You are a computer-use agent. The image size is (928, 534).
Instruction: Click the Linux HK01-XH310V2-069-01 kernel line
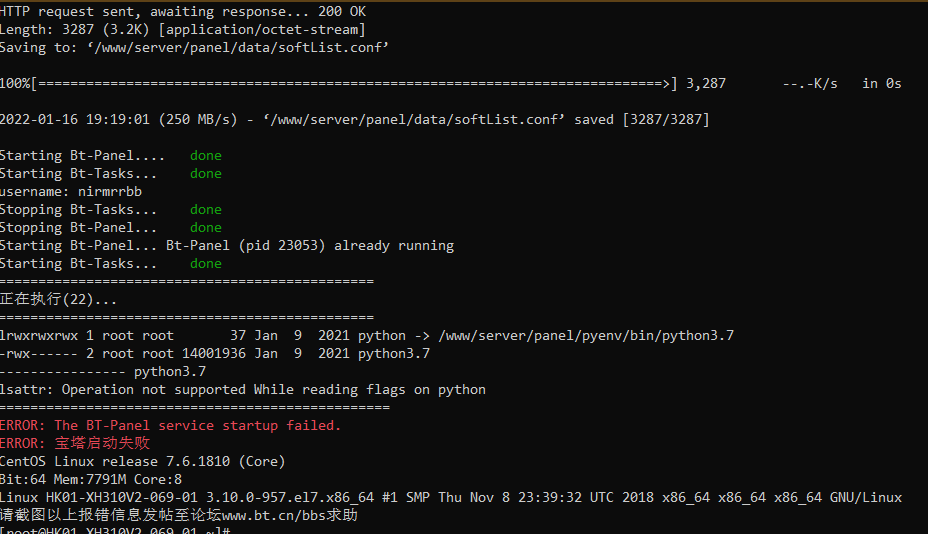pyautogui.click(x=451, y=497)
